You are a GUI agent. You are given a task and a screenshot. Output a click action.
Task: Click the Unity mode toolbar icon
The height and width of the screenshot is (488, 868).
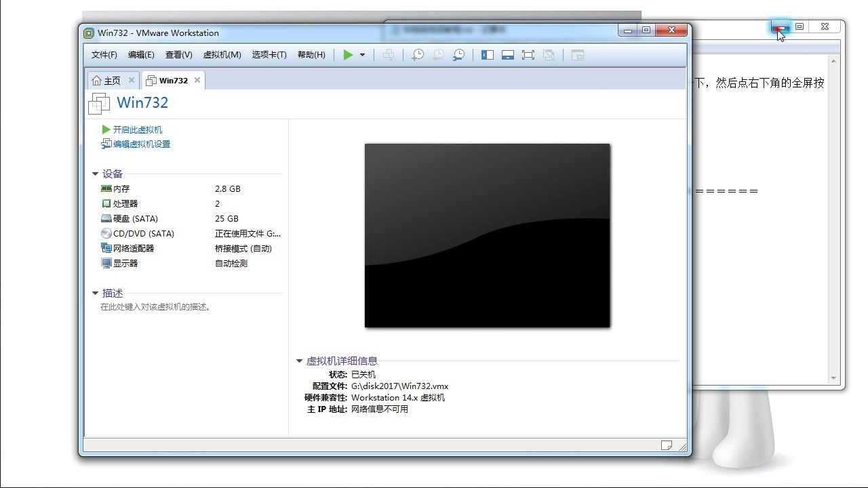(549, 55)
